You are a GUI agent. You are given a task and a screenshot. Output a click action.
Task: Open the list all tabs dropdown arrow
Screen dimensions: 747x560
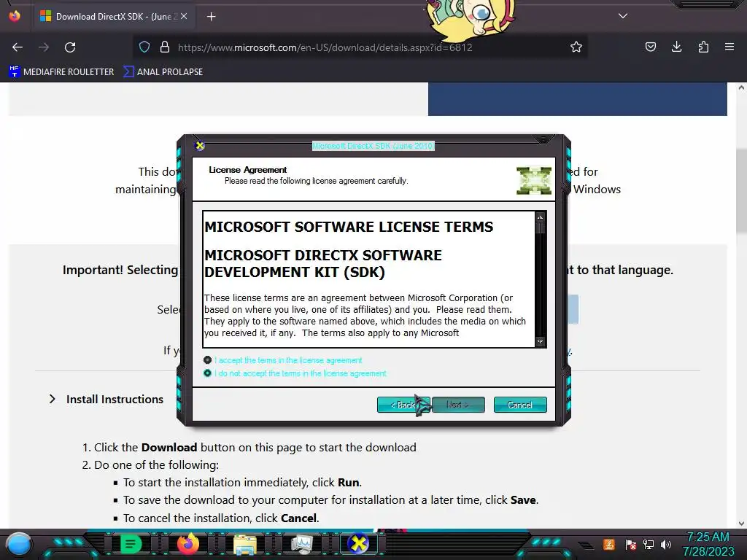(x=623, y=16)
